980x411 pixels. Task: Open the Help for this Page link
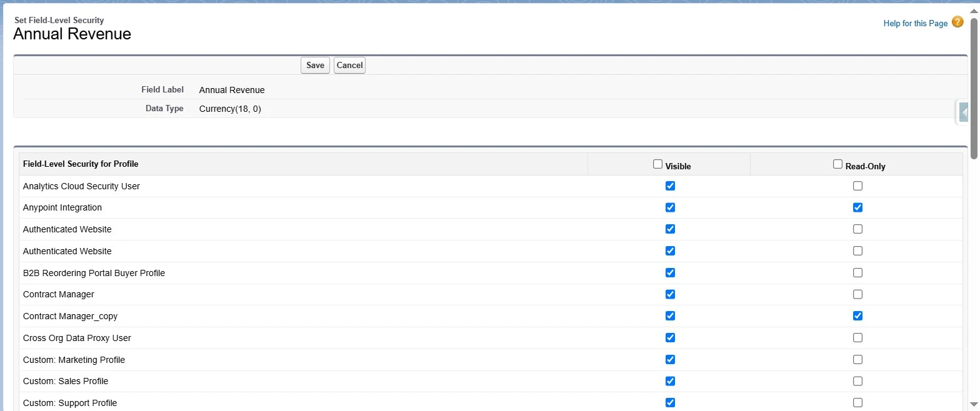(915, 23)
